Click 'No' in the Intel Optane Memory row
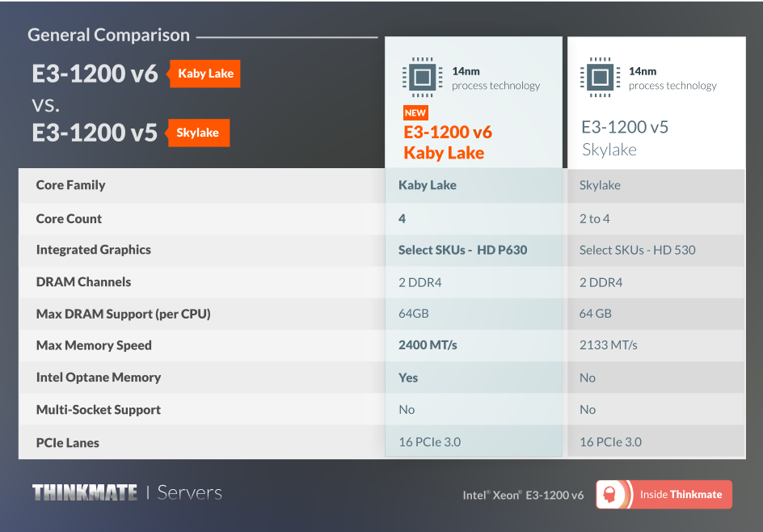This screenshot has height=532, width=763. coord(588,378)
